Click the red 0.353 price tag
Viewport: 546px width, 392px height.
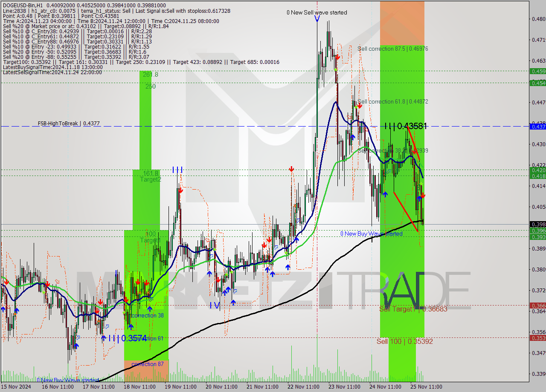(537, 338)
